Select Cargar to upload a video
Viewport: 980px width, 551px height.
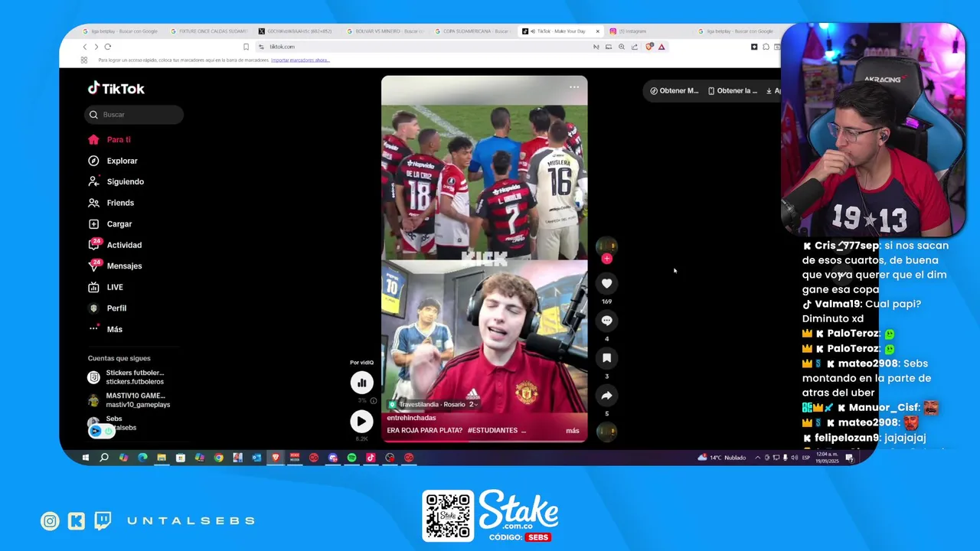pos(109,224)
